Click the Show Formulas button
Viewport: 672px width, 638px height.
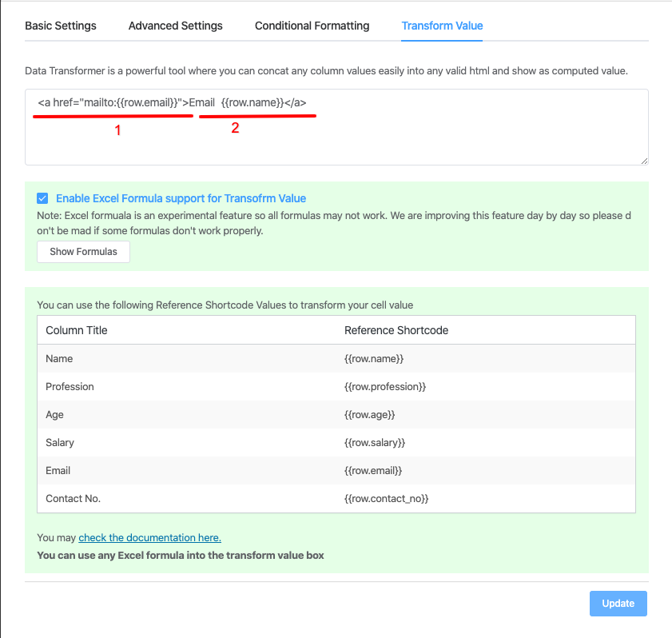pyautogui.click(x=83, y=252)
